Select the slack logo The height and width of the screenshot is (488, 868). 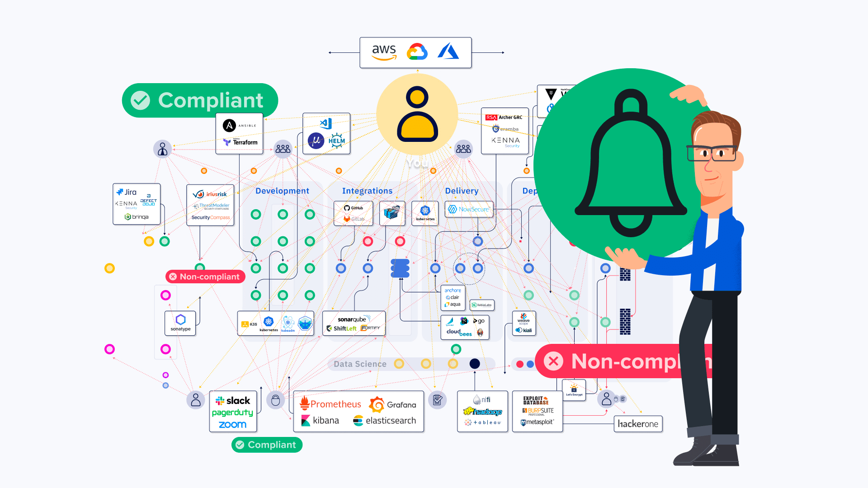[233, 400]
